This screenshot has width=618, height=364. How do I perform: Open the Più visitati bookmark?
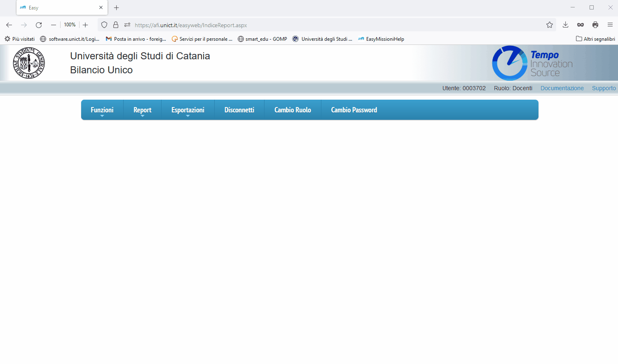coord(20,39)
